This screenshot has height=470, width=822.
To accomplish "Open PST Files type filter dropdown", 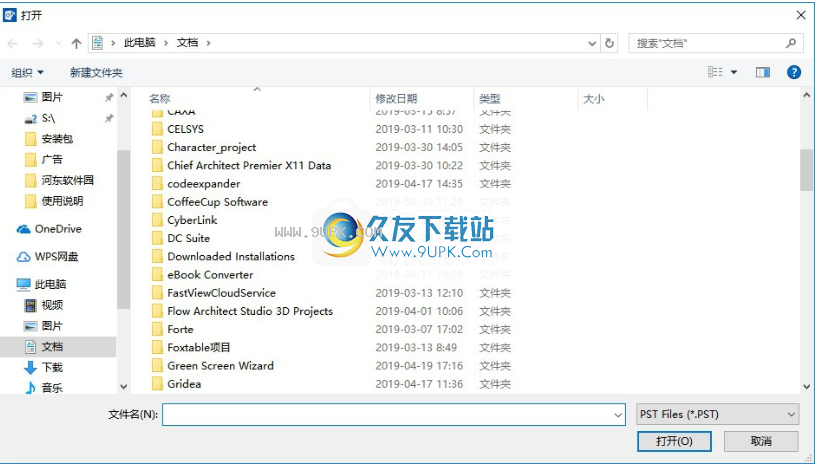I will [717, 414].
